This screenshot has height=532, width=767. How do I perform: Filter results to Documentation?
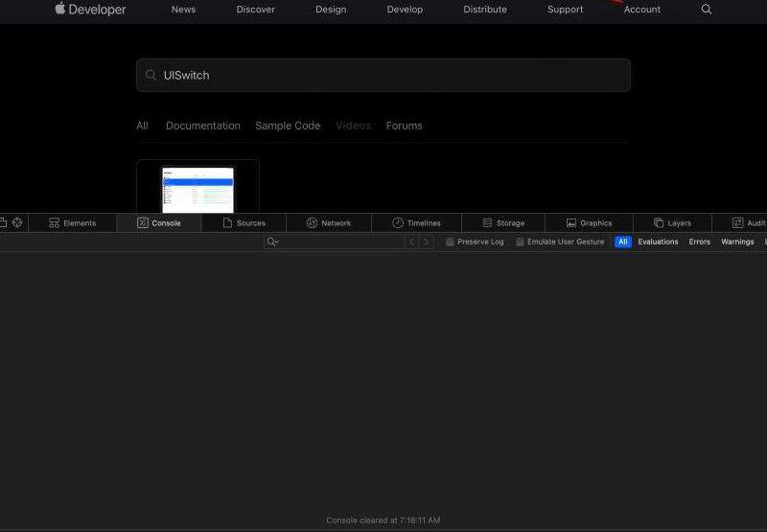coord(203,126)
